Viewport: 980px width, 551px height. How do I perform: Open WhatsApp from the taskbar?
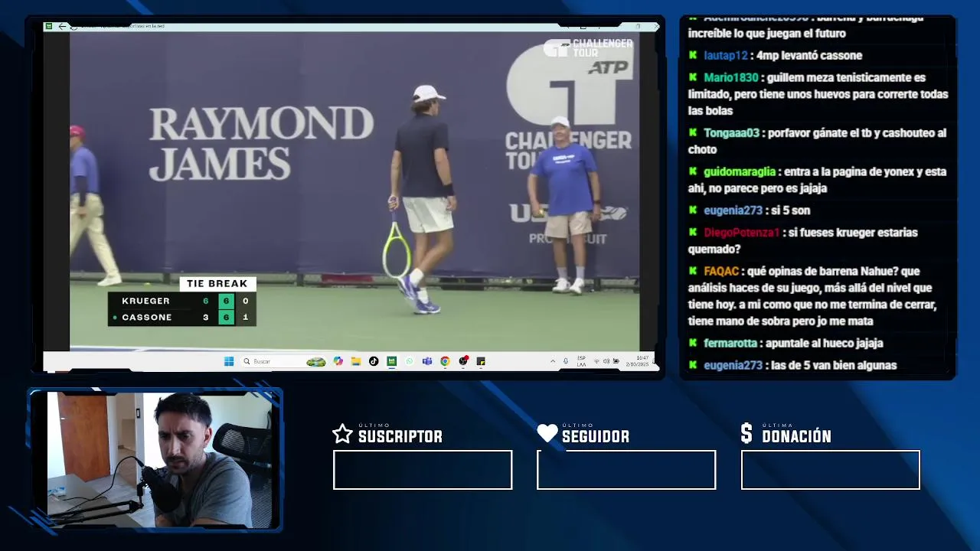point(410,361)
